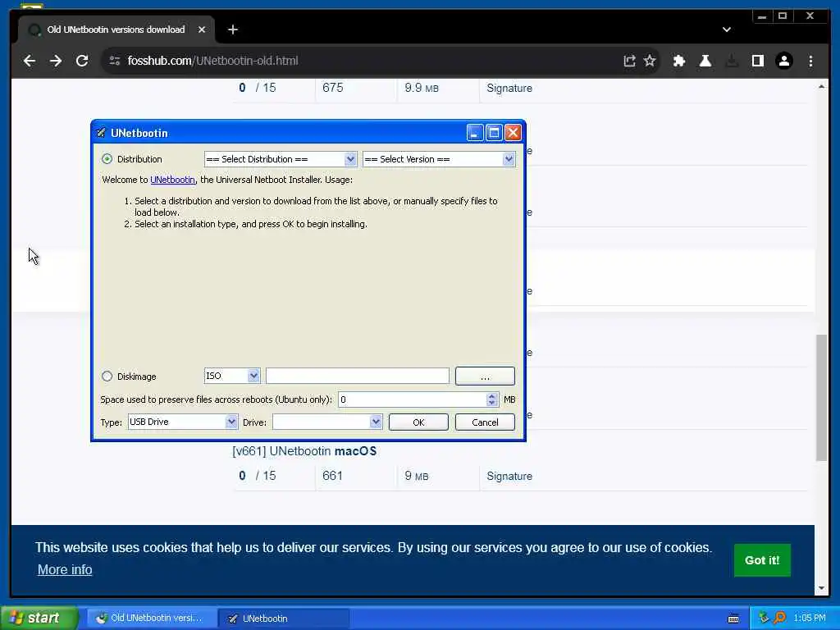
Task: Reload the fosshub page
Action: 82,61
